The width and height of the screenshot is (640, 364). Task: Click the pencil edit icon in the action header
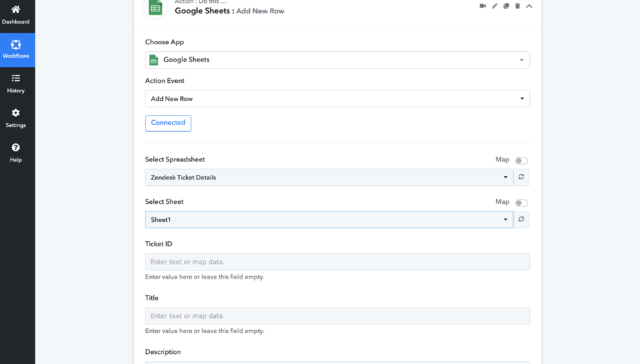click(494, 6)
